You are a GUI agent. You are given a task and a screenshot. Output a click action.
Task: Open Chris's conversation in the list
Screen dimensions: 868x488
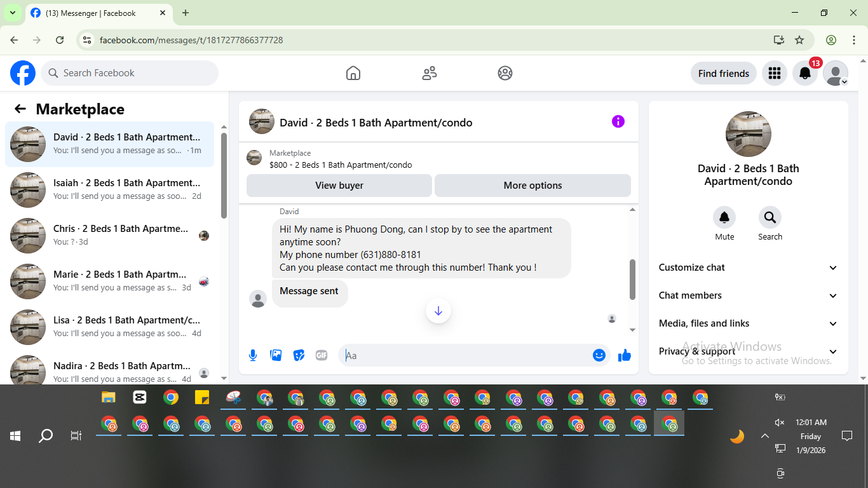[x=110, y=236]
